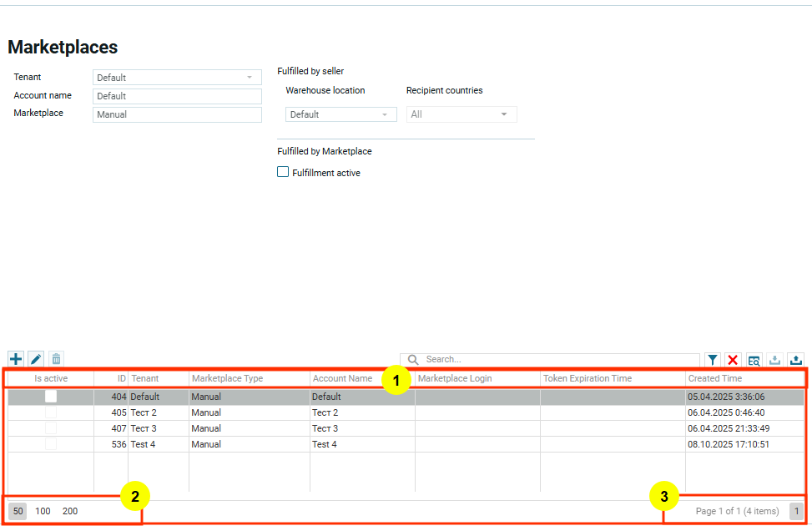Toggle Is active checkbox for Тест 2 row

click(x=51, y=412)
